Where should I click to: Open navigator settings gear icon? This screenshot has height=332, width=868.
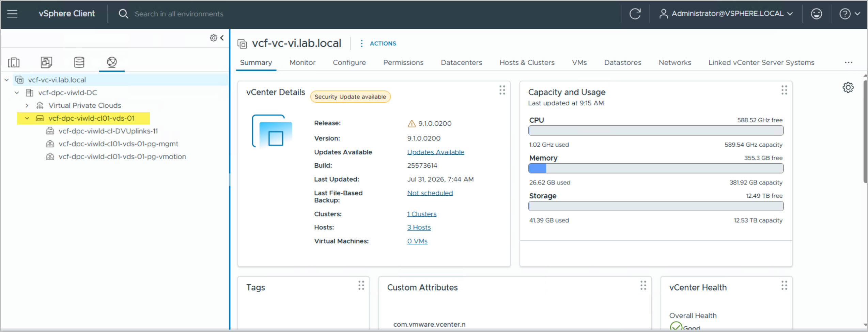[213, 38]
